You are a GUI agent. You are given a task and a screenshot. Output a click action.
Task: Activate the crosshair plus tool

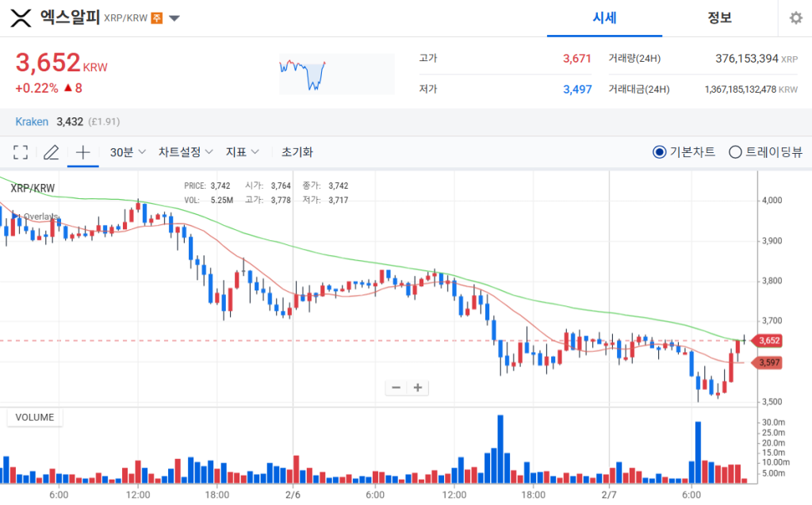82,152
